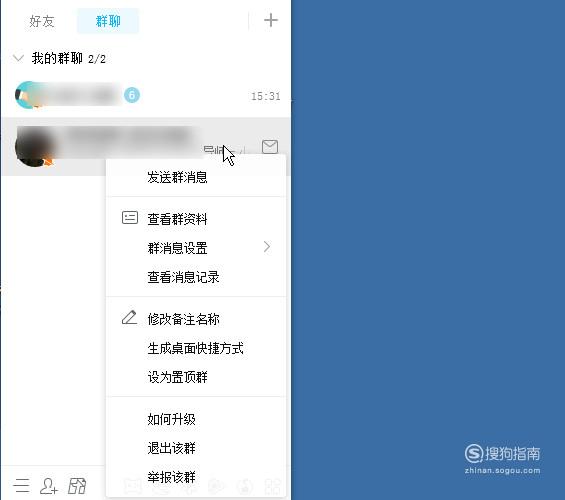Select 查看群资料 menu entry

[177, 219]
